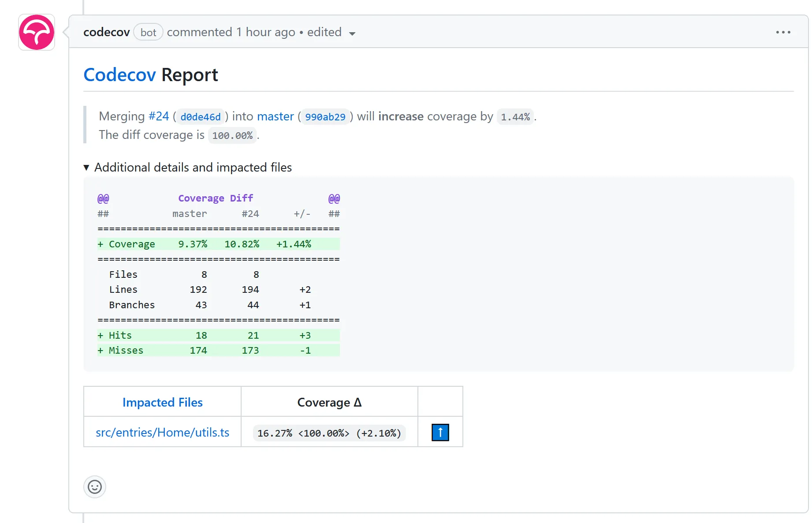
Task: Open the comment options three-dot menu
Action: (x=783, y=32)
